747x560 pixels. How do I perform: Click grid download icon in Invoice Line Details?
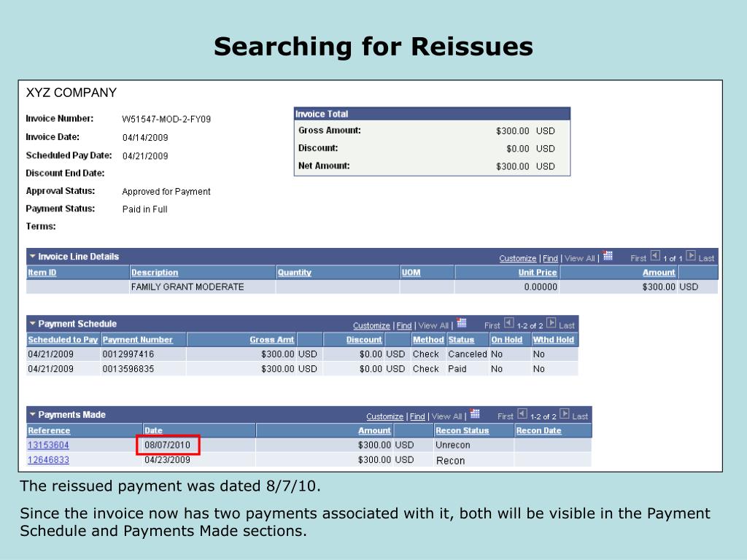coord(608,257)
